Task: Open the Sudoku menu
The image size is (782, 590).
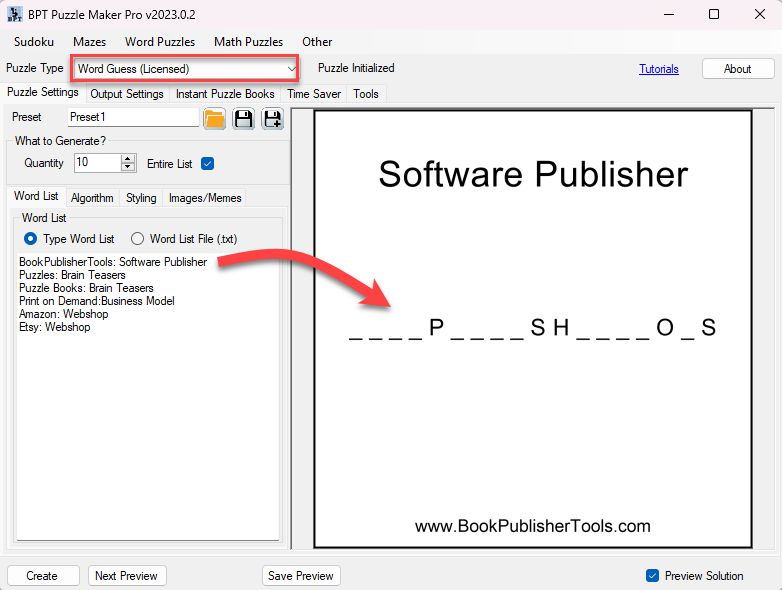Action: [x=34, y=42]
